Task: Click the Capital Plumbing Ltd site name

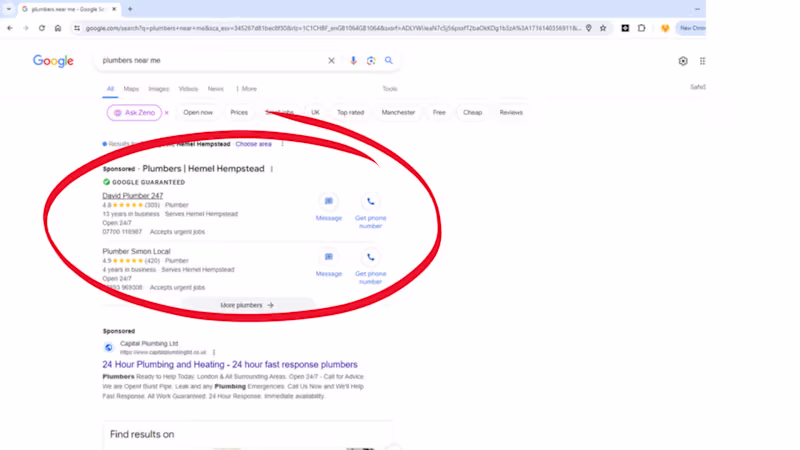Action: pos(149,344)
